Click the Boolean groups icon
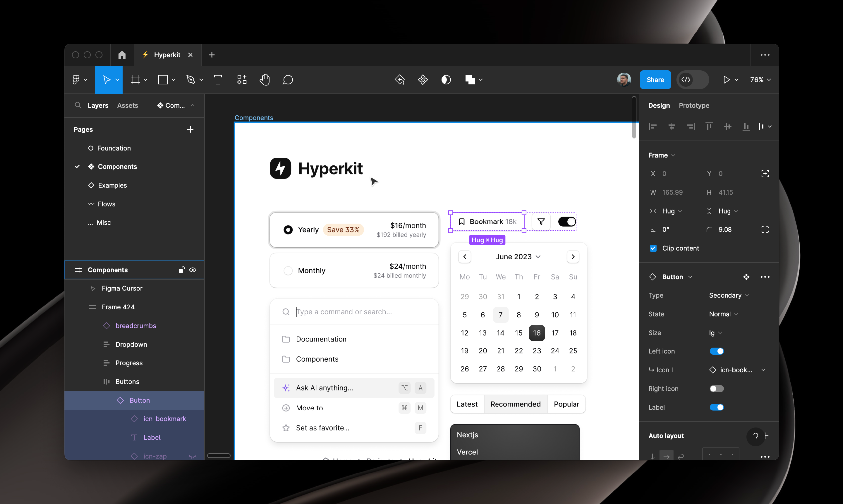 pos(470,80)
